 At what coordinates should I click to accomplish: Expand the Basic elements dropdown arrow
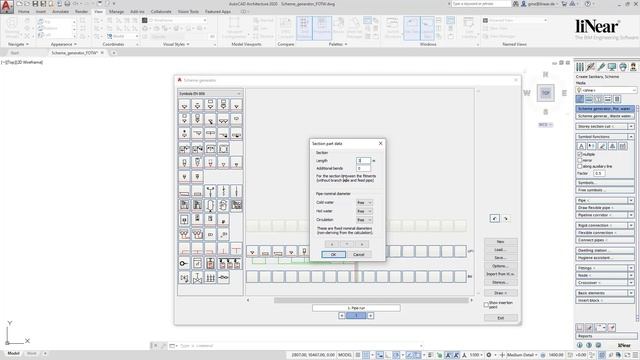(631, 293)
